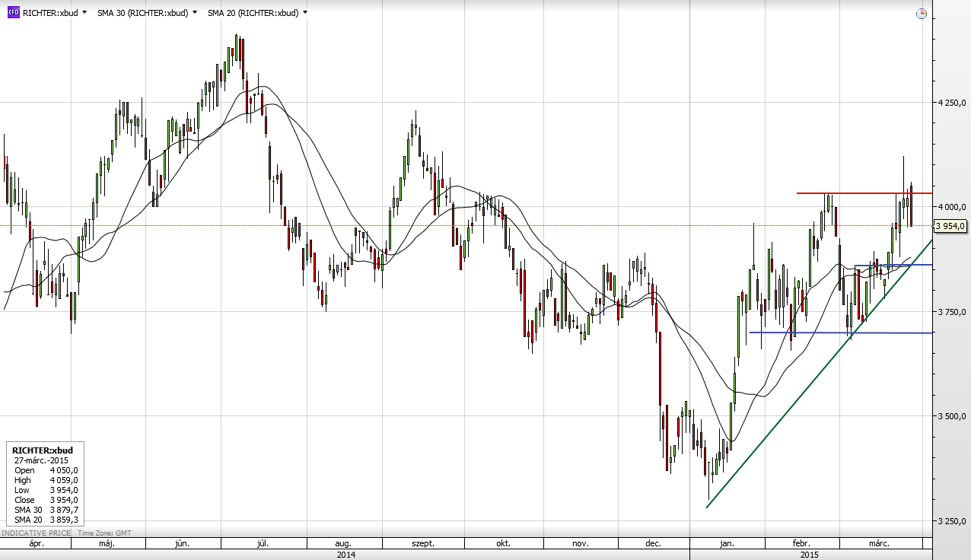
Task: Click the clock icon at chart corner
Action: pos(922,13)
